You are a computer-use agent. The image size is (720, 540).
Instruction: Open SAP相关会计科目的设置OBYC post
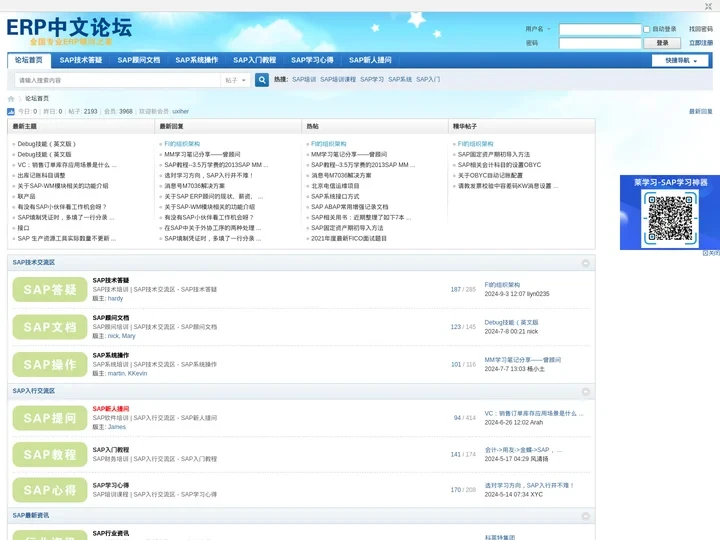(x=500, y=165)
